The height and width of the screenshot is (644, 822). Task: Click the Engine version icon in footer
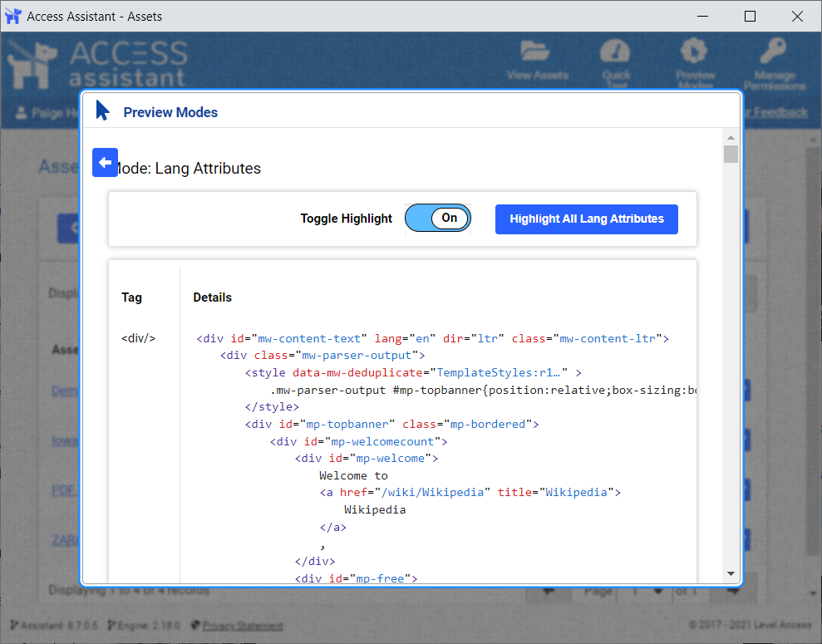(111, 625)
